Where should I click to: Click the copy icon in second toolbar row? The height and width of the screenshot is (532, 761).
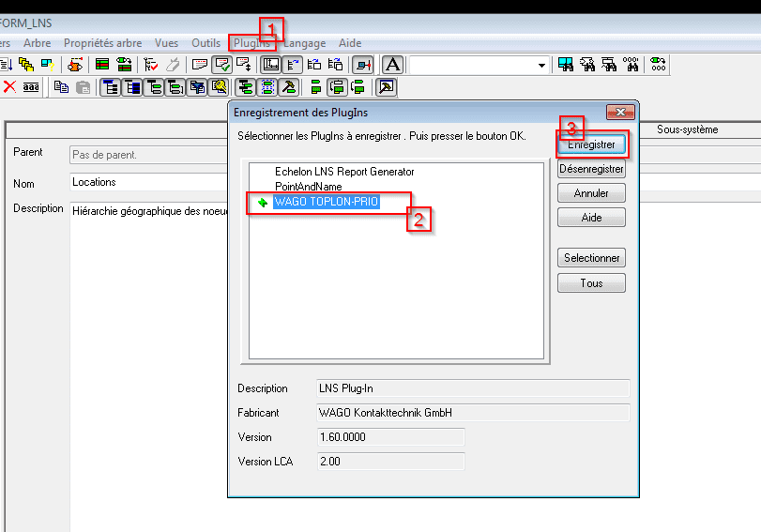(62, 87)
